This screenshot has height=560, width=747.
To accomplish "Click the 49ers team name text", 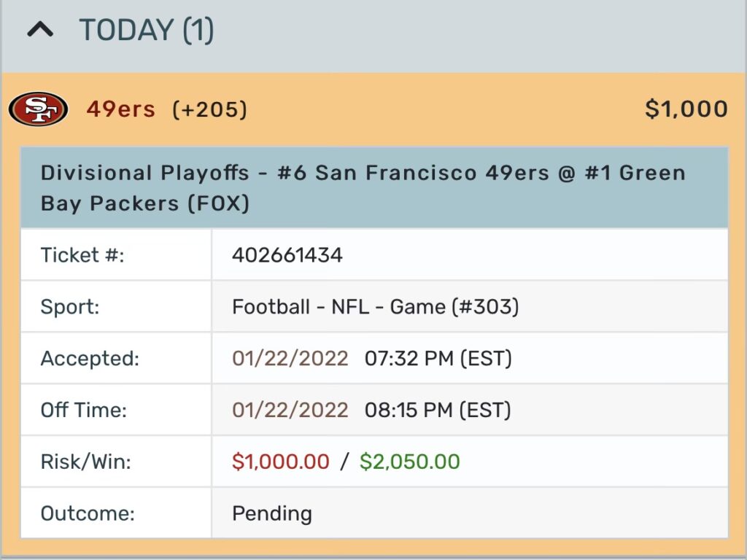I will 121,109.
